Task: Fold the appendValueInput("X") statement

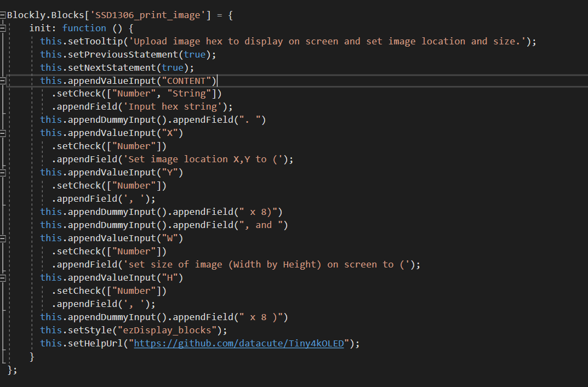Action: pos(3,133)
